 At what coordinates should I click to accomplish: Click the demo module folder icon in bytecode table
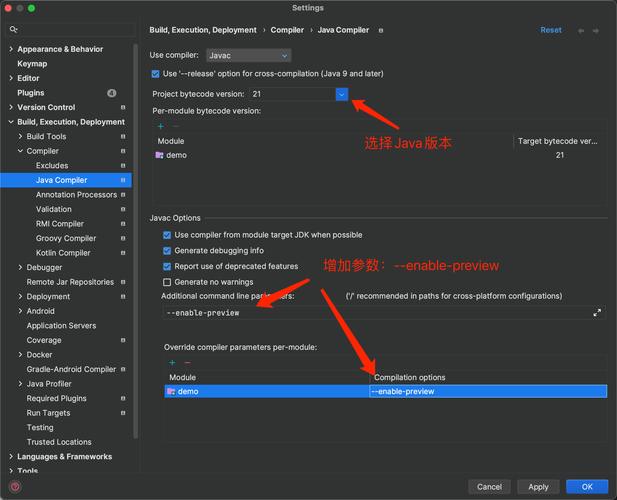[160, 155]
